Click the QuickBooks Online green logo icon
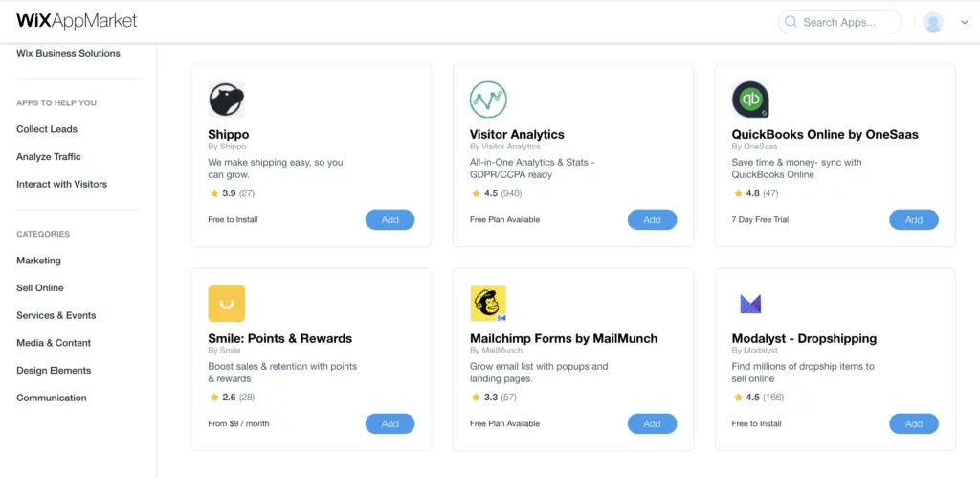 (750, 100)
